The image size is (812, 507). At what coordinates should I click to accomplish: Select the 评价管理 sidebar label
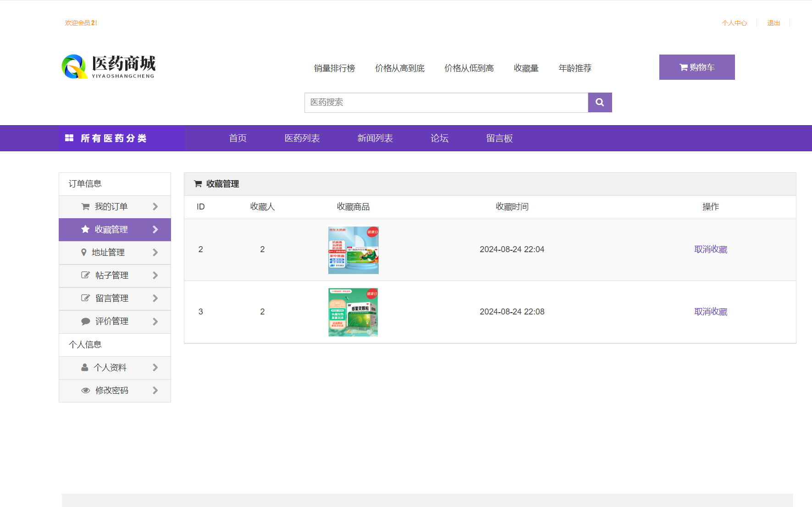[112, 321]
